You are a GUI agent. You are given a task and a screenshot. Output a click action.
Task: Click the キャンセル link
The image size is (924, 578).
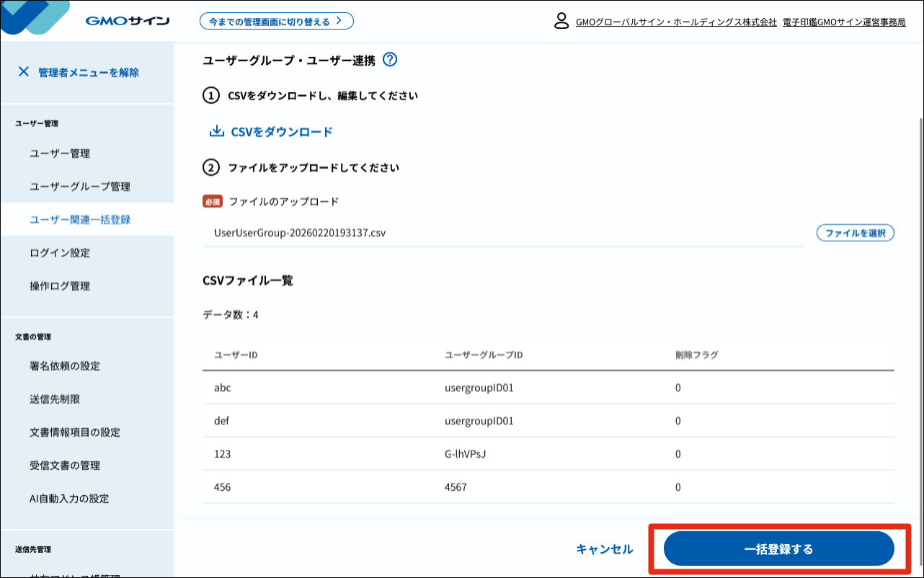604,549
